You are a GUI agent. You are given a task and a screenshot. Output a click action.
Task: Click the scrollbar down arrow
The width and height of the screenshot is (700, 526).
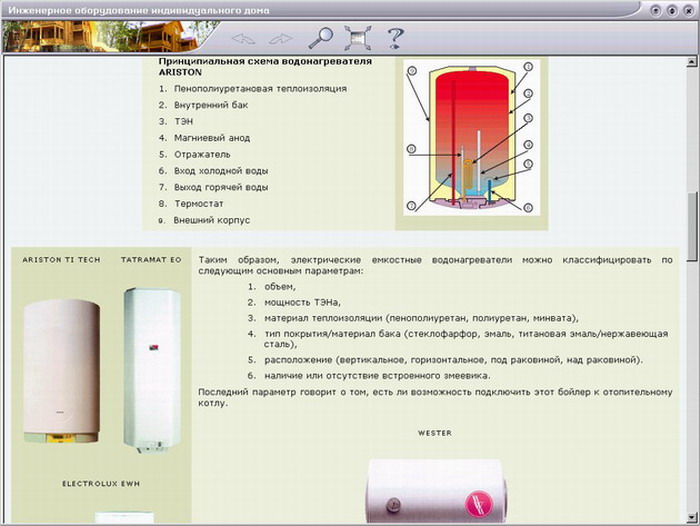tap(692, 517)
